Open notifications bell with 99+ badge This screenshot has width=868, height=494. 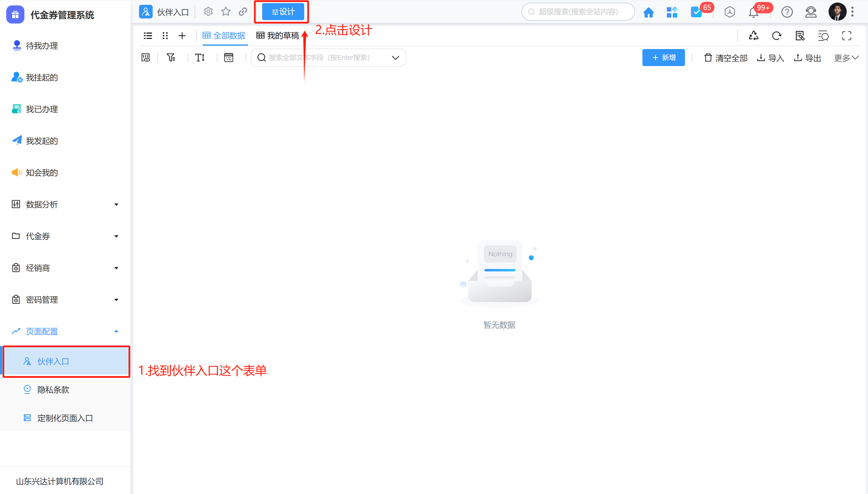[754, 12]
